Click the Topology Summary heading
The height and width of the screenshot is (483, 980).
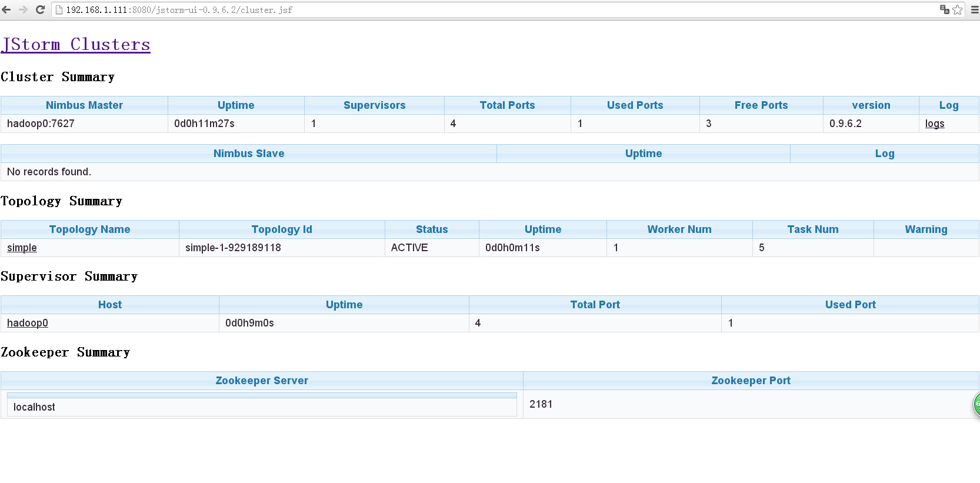point(61,201)
